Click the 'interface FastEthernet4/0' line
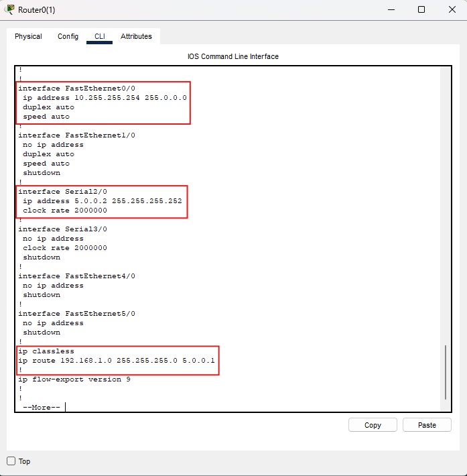467x476 pixels. (77, 276)
